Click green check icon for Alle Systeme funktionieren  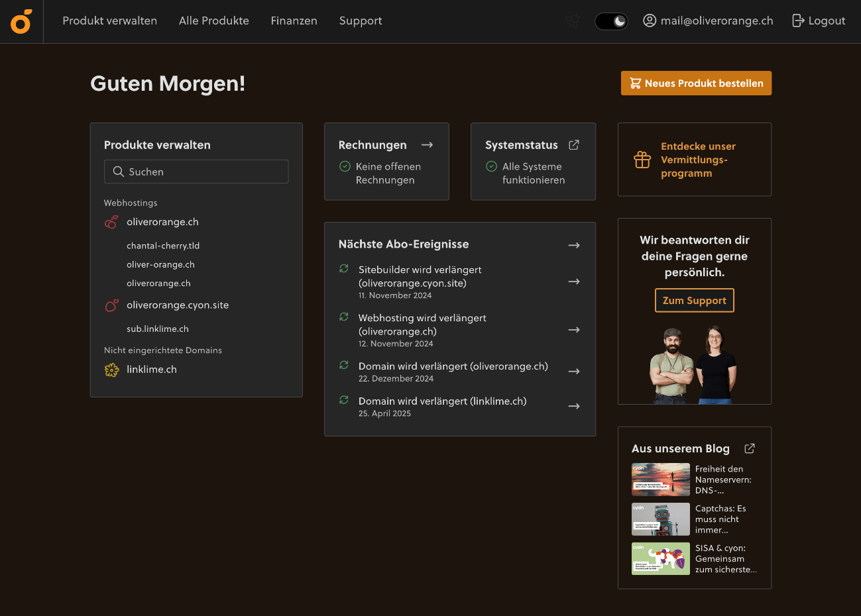(491, 166)
